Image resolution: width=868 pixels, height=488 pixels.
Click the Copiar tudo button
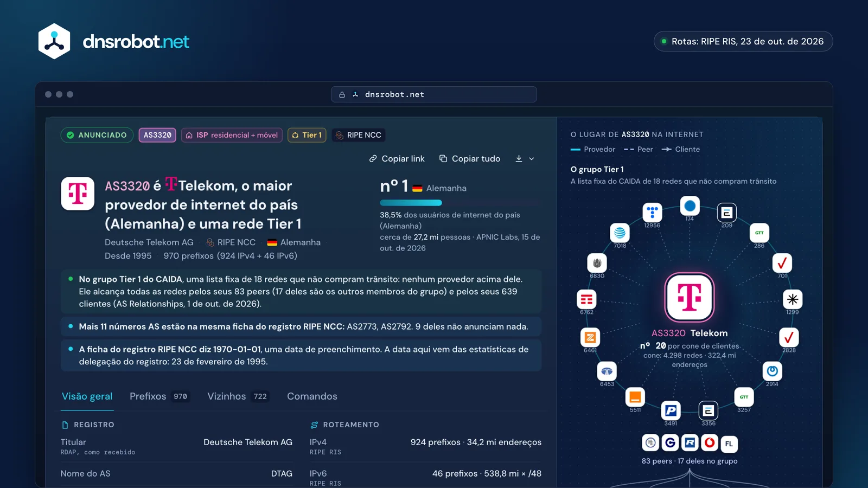(x=470, y=158)
